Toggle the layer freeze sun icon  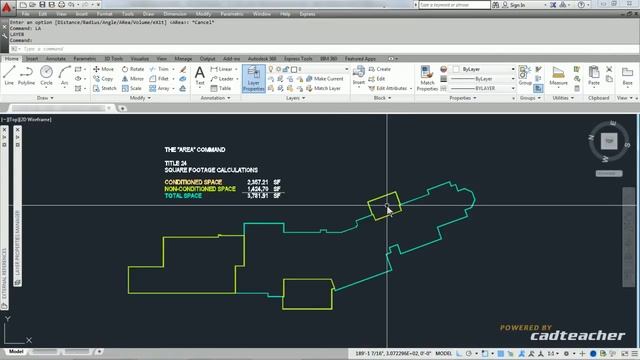click(278, 69)
